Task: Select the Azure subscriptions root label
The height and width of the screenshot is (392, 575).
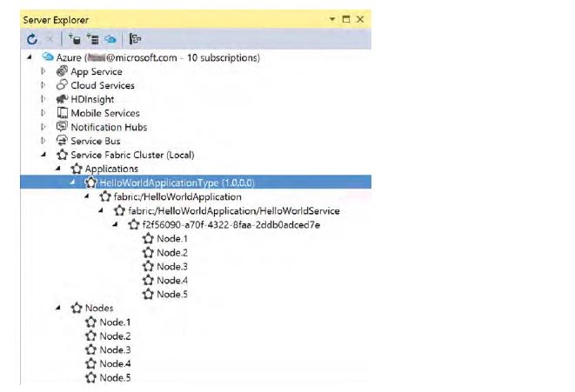Action: point(158,57)
